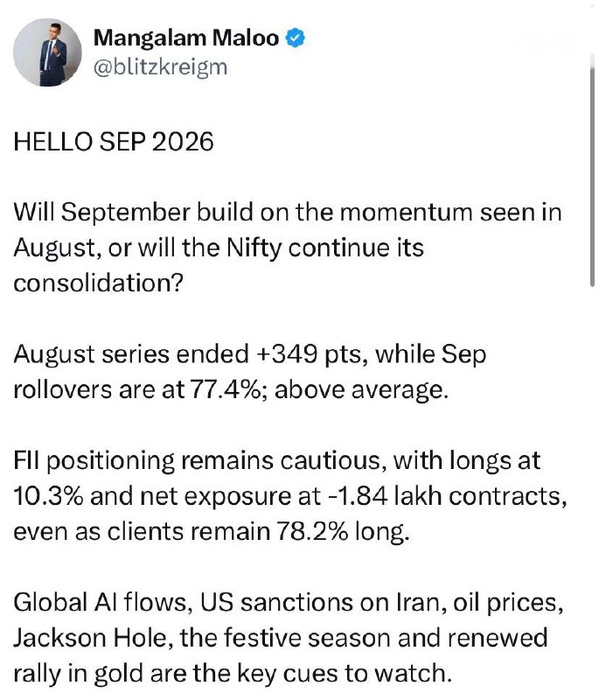
Task: Click the blue verified checkmark badge
Action: 296,38
